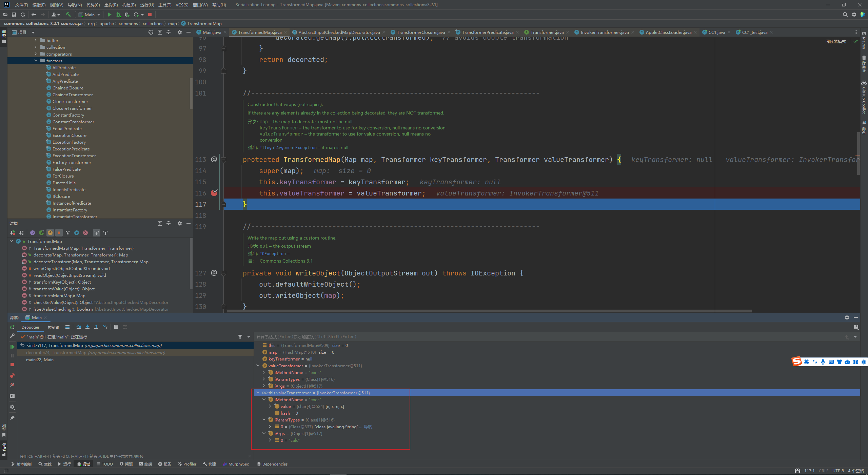Open the 导航(N) Navigate menu
868x475 pixels.
tap(75, 5)
